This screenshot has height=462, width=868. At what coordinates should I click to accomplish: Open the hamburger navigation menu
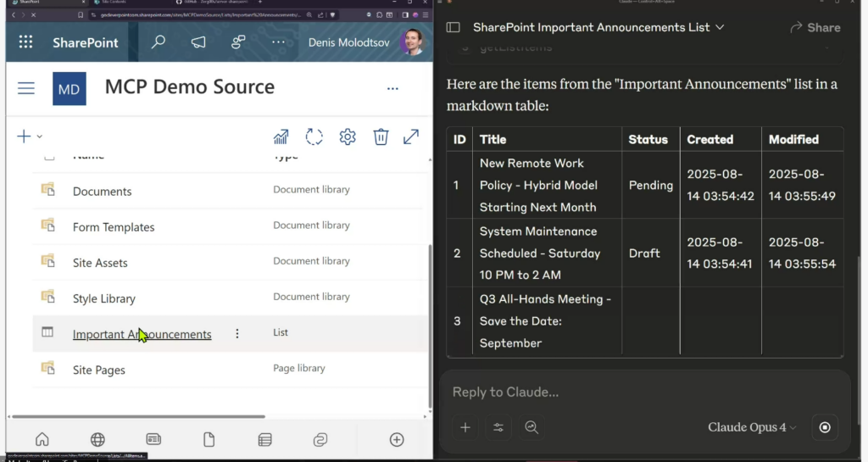pyautogui.click(x=26, y=88)
